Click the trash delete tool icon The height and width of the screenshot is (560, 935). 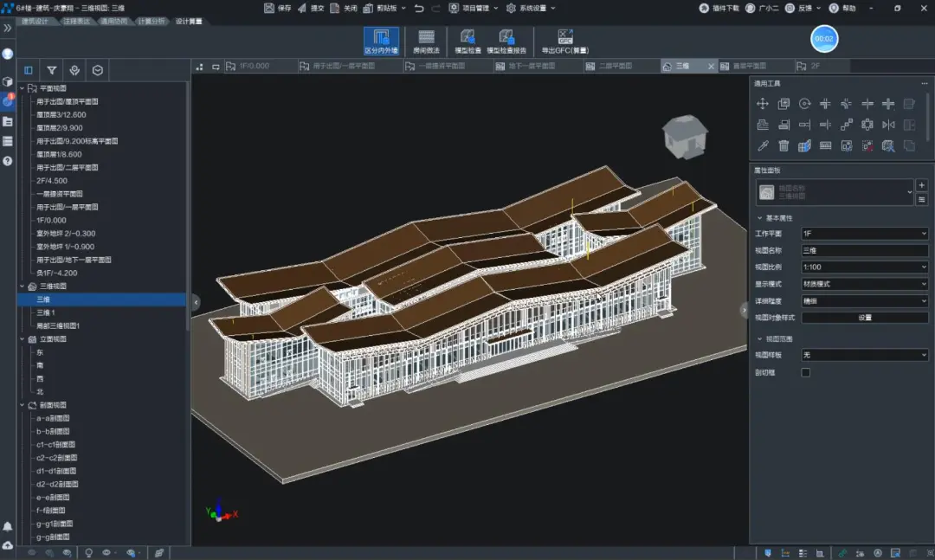[x=783, y=145]
